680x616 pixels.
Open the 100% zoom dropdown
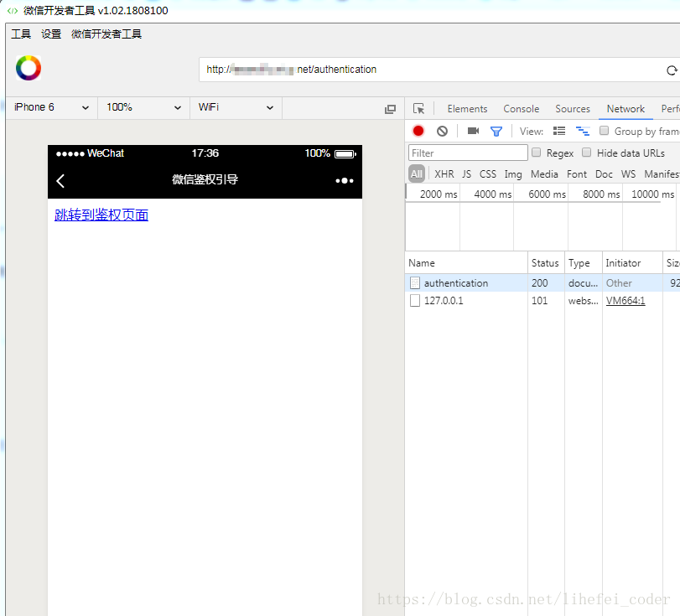tap(143, 107)
